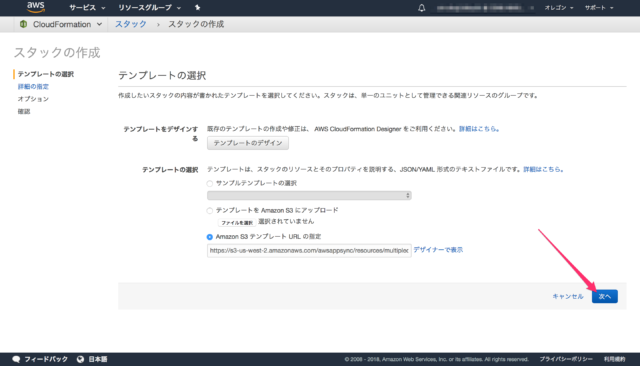Click the feedback speech bubble icon
This screenshot has width=640, height=366.
pos(16,359)
